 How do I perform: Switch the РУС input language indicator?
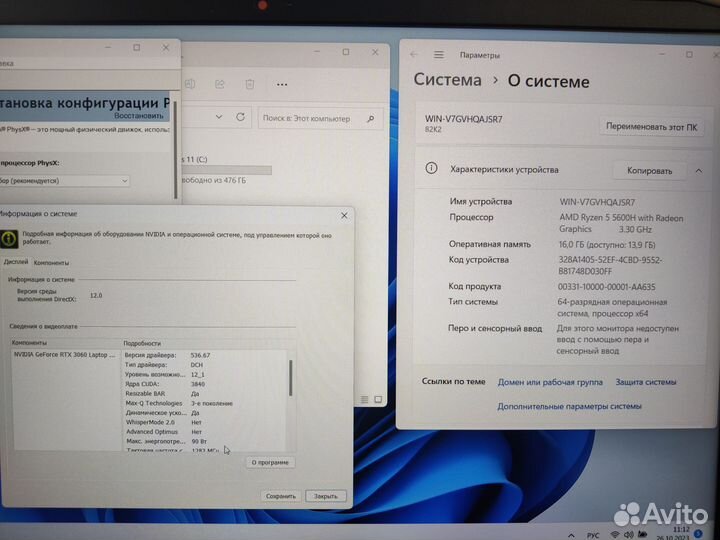coord(593,535)
